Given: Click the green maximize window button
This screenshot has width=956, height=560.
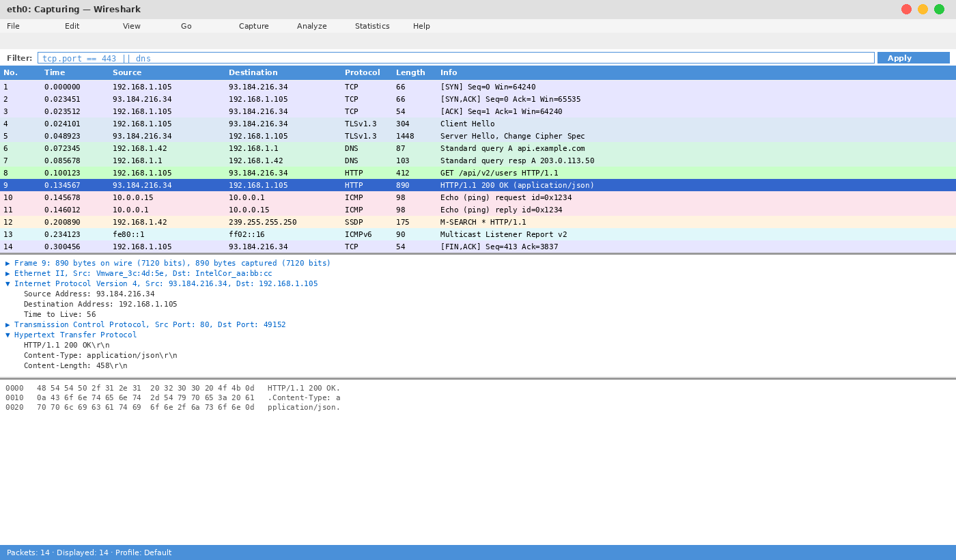Looking at the screenshot, I should (x=939, y=9).
